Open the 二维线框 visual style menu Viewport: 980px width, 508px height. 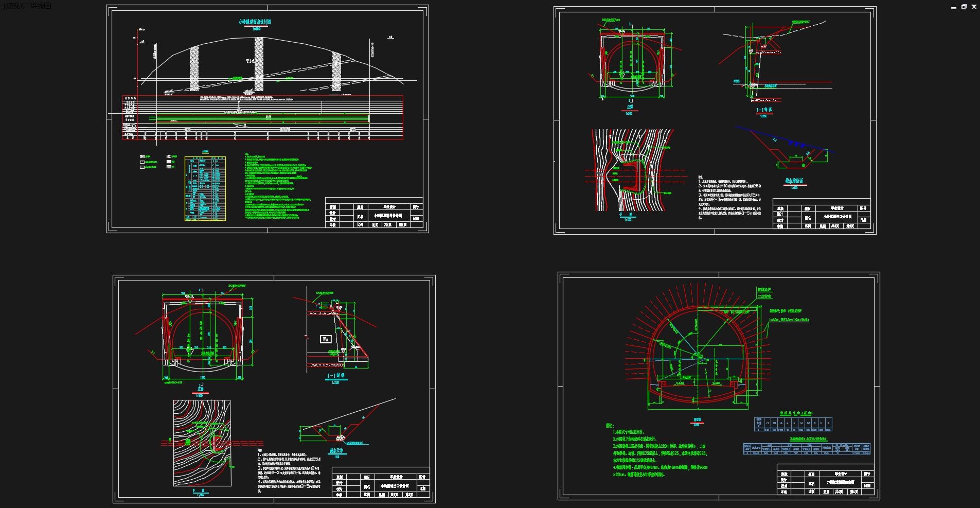click(x=37, y=6)
